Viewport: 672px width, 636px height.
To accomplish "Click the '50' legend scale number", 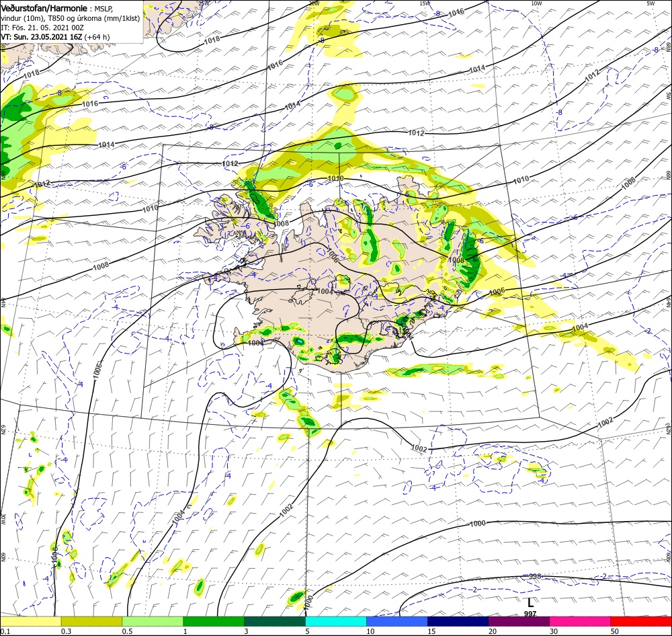I will (615, 631).
